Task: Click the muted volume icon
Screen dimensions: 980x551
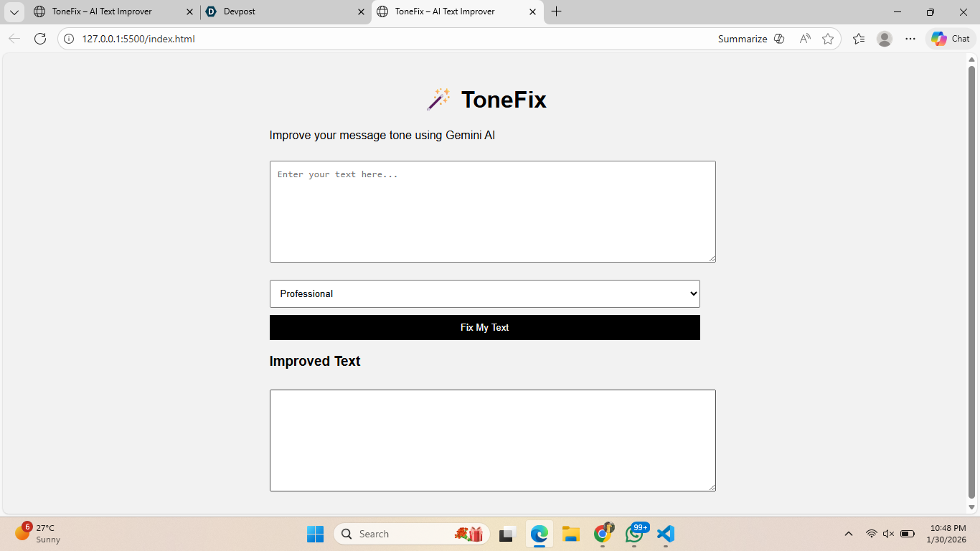Action: tap(889, 534)
